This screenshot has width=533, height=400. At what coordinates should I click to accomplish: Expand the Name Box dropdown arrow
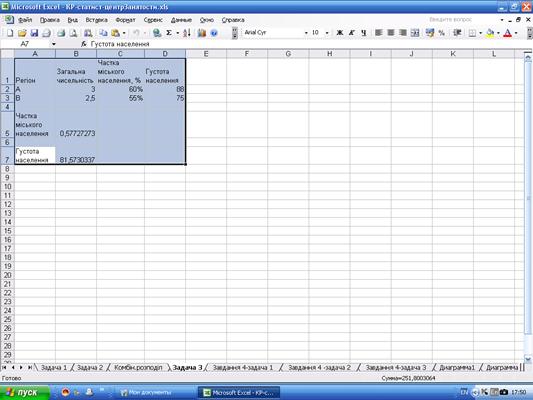(x=54, y=44)
